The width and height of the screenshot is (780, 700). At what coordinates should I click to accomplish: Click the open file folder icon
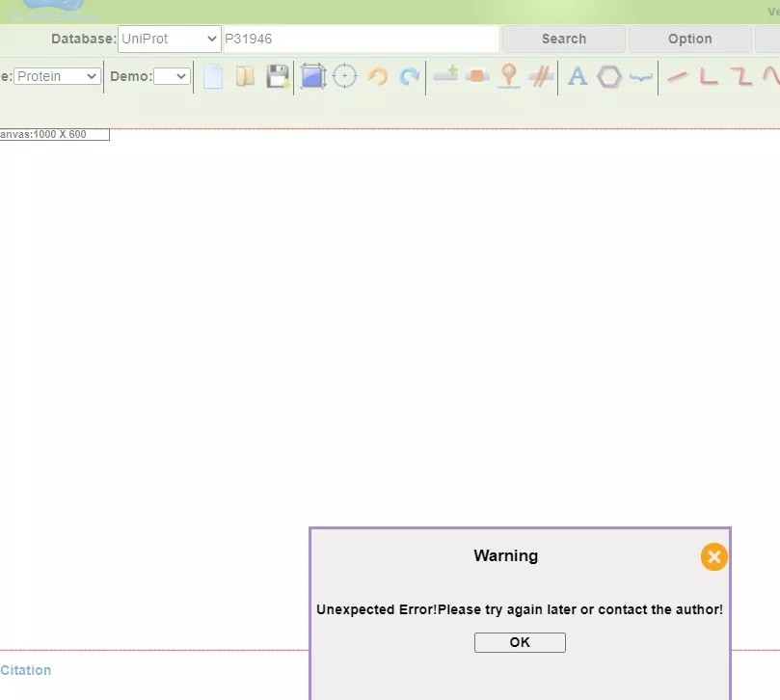[246, 76]
